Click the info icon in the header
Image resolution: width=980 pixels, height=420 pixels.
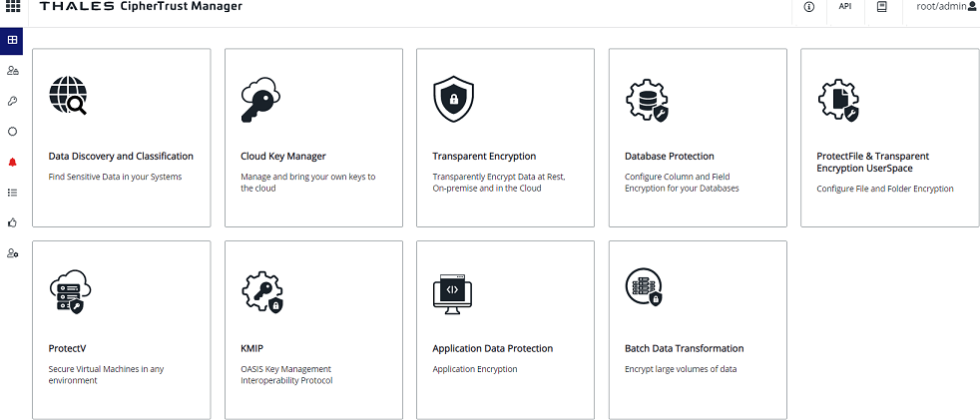coord(808,7)
